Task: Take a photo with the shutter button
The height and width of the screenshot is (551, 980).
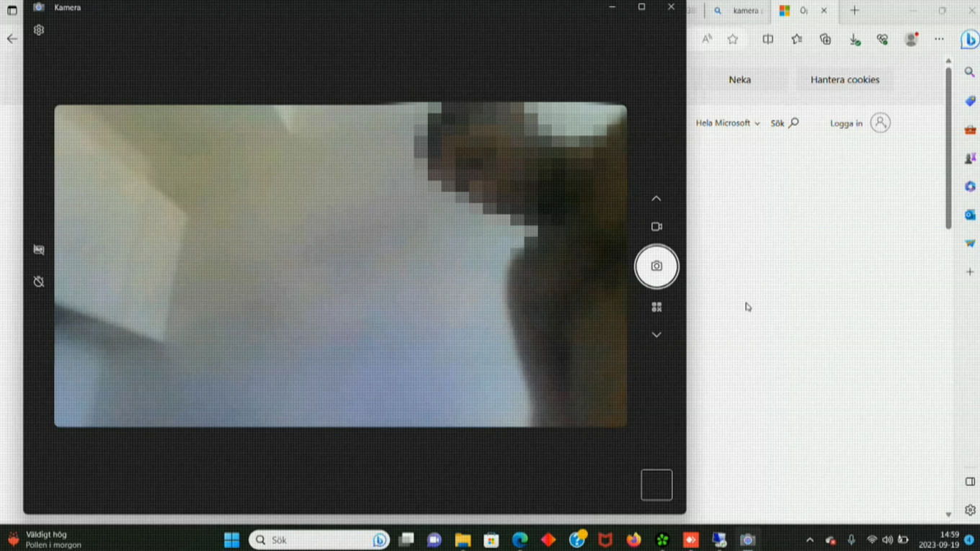Action: pos(656,266)
